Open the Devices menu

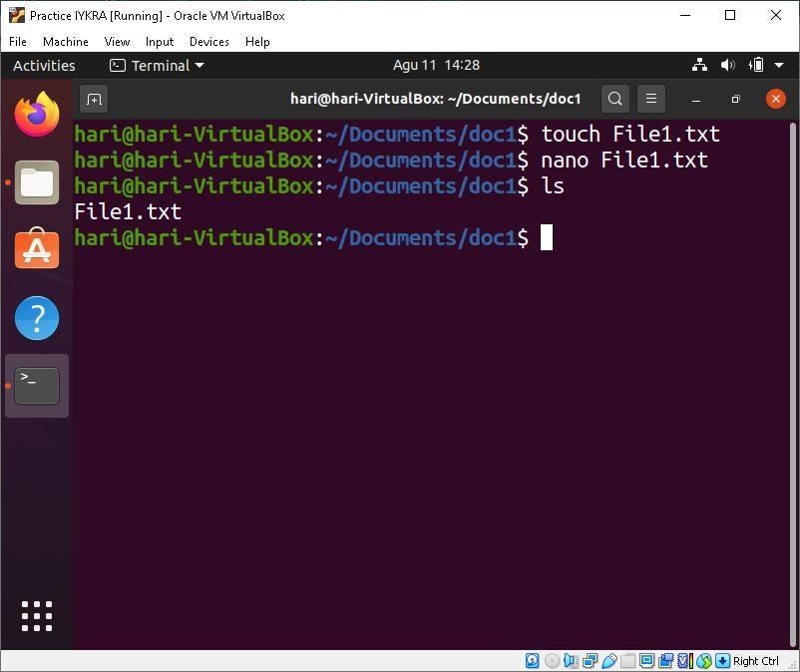coord(208,42)
